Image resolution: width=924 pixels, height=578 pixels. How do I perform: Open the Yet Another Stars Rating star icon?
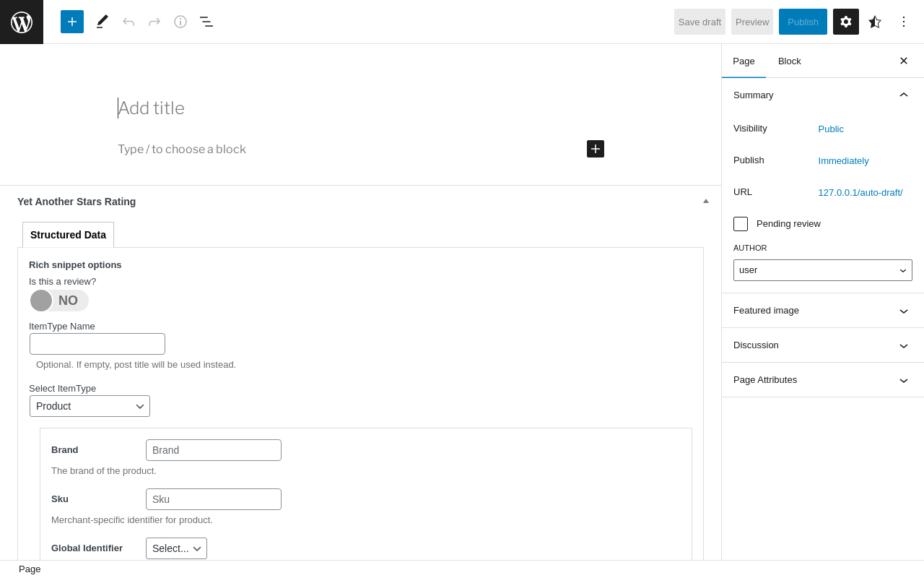pos(875,22)
